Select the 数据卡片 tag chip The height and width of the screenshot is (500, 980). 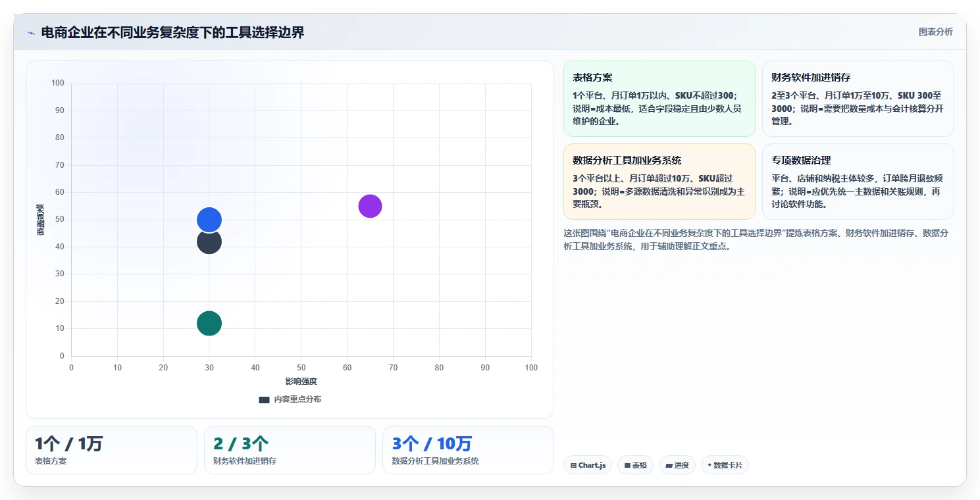[x=725, y=465]
